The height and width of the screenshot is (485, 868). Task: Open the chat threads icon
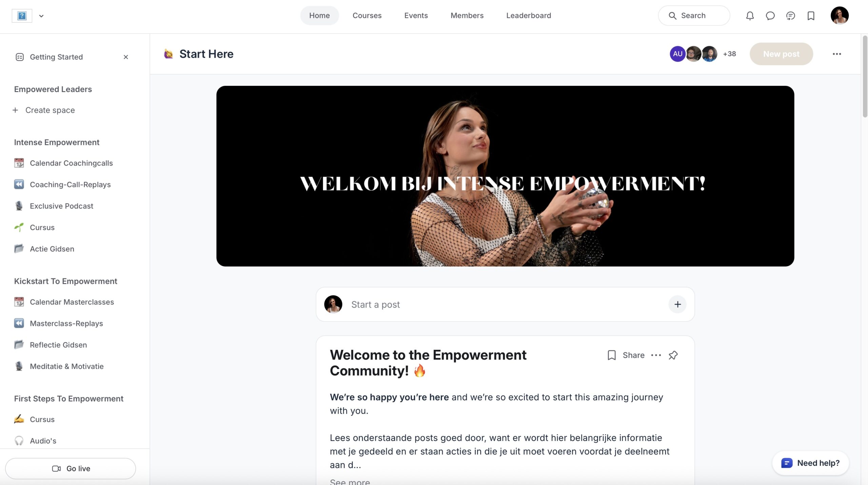[790, 16]
